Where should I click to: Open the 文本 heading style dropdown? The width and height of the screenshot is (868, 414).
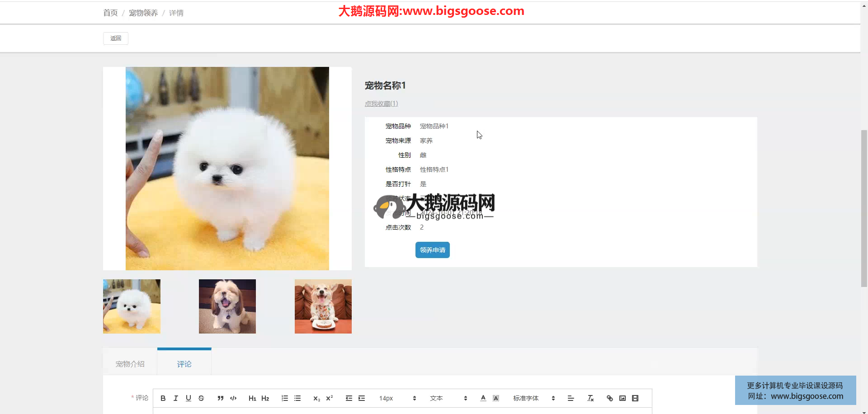click(x=448, y=398)
